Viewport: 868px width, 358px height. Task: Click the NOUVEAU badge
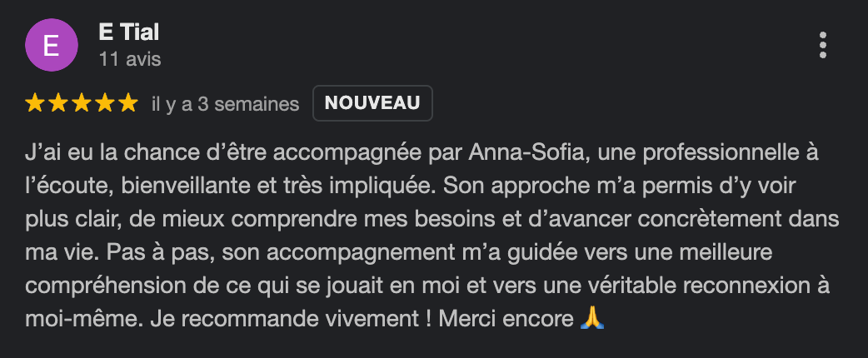(372, 103)
